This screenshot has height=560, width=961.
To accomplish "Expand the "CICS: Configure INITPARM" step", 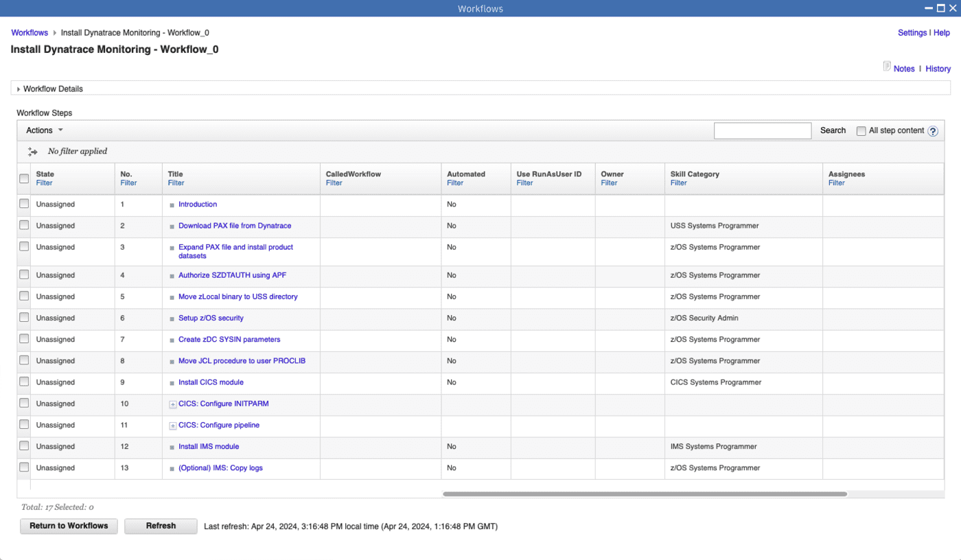I will click(172, 404).
